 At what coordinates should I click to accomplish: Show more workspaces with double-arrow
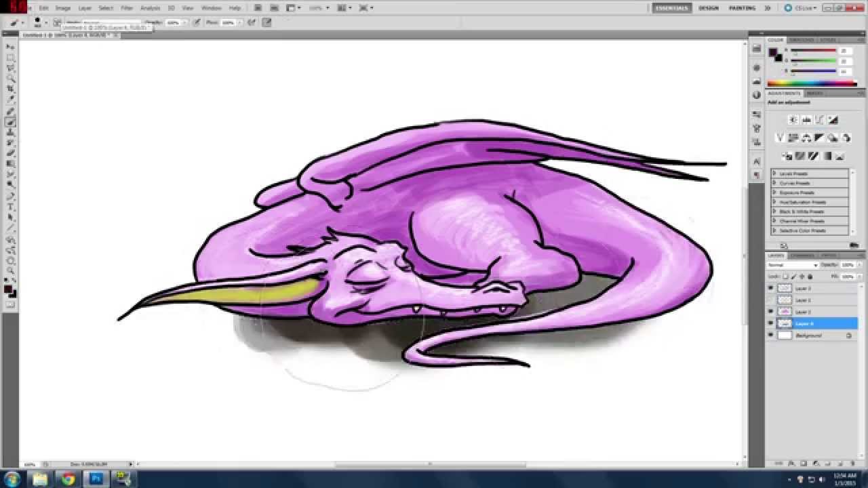pyautogui.click(x=768, y=8)
